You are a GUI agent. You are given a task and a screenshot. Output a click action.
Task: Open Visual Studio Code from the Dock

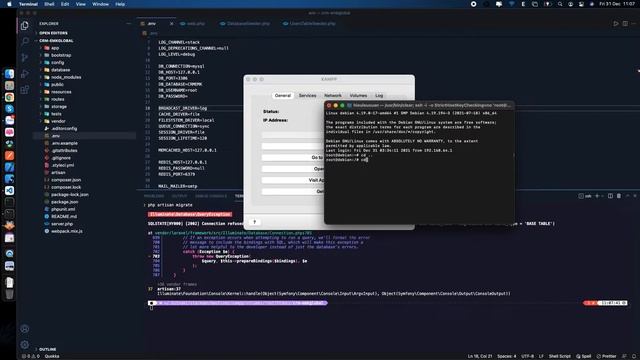[9, 191]
